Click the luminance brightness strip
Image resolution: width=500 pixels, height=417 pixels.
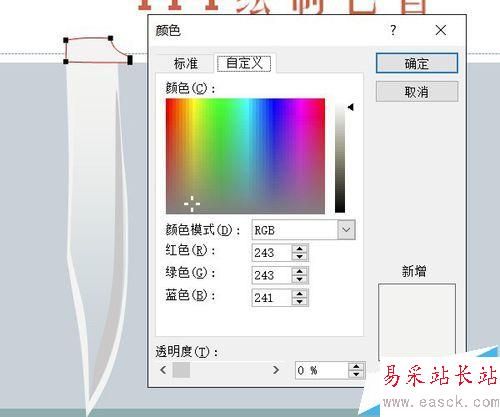[340, 157]
